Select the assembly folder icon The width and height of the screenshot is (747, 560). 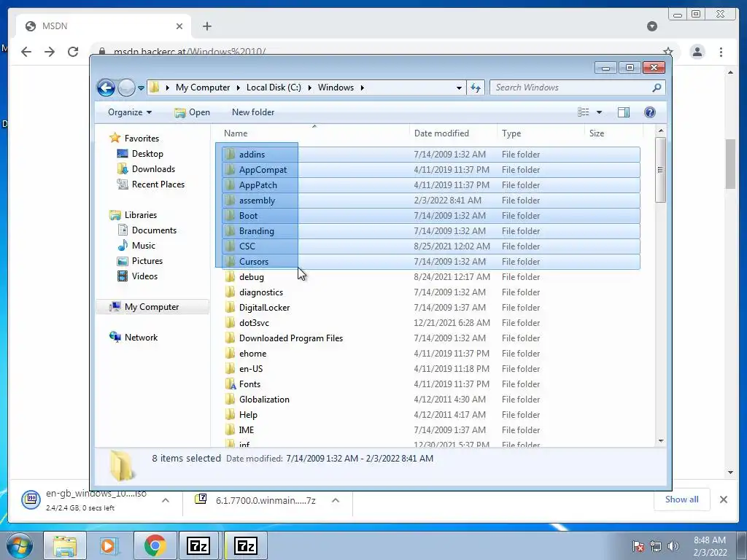pyautogui.click(x=230, y=201)
